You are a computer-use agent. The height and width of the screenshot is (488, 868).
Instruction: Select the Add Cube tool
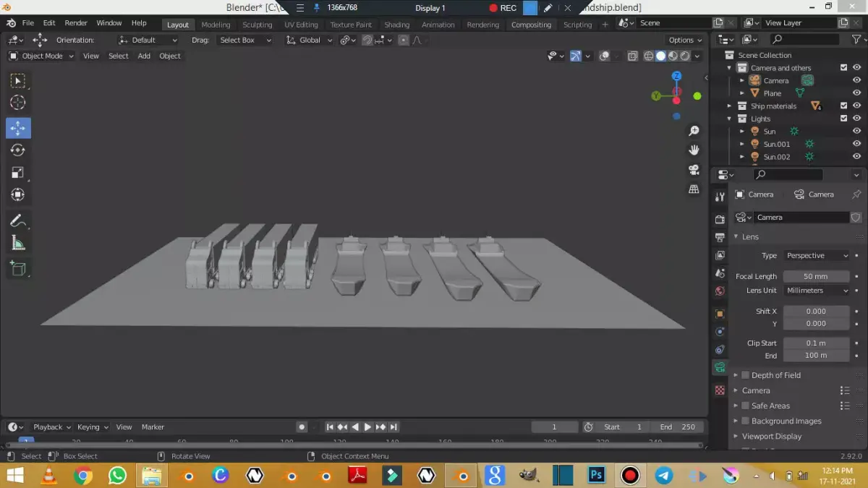point(18,269)
